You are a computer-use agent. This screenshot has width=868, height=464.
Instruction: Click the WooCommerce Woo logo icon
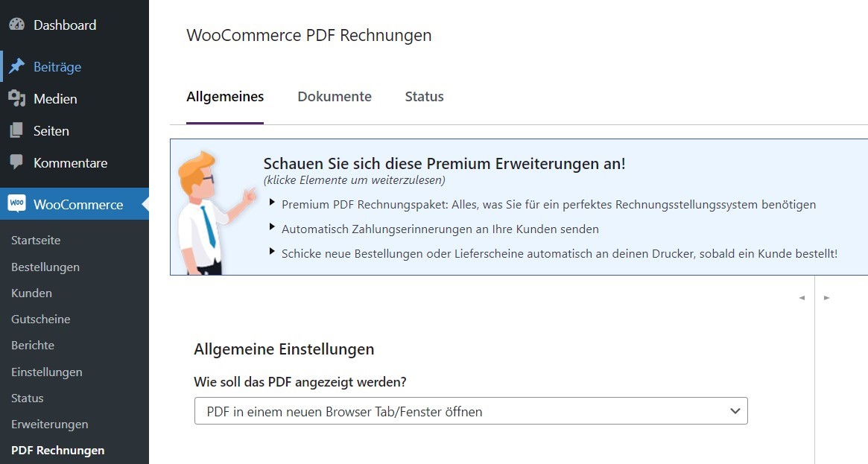pyautogui.click(x=16, y=203)
